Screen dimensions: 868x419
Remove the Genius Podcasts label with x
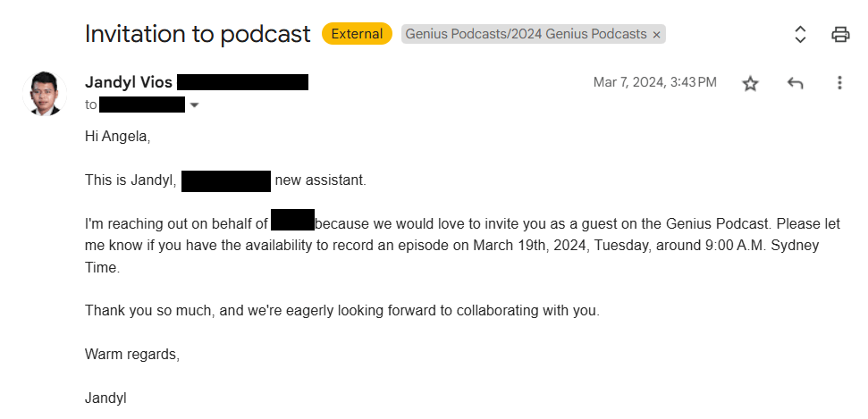(x=657, y=35)
